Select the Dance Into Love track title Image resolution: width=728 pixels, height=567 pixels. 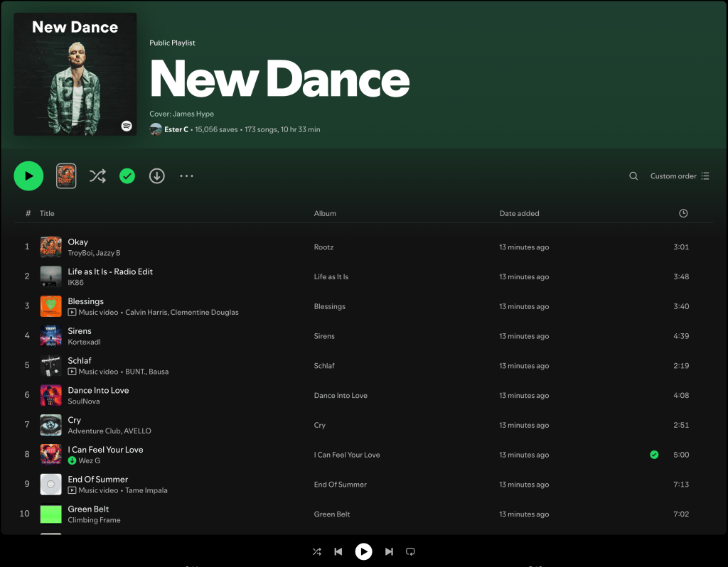pos(98,390)
